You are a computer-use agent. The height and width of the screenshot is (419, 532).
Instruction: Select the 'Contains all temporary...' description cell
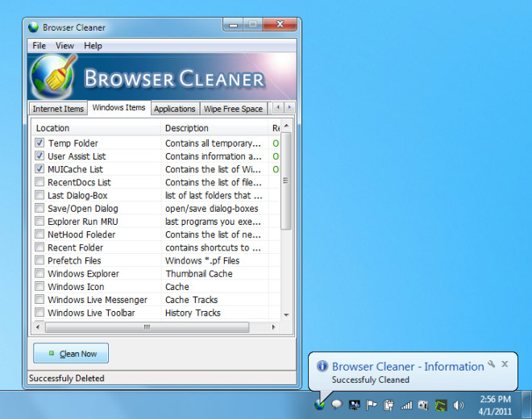coord(213,143)
